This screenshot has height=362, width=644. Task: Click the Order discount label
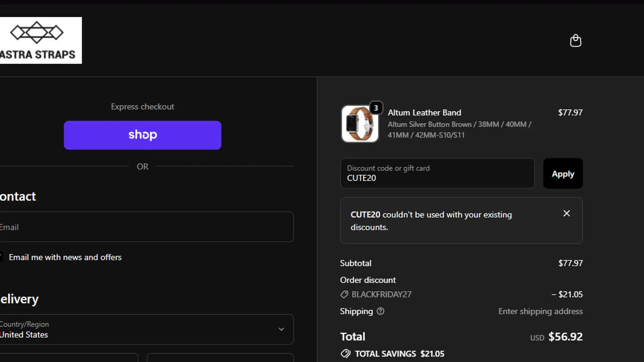[x=368, y=280]
